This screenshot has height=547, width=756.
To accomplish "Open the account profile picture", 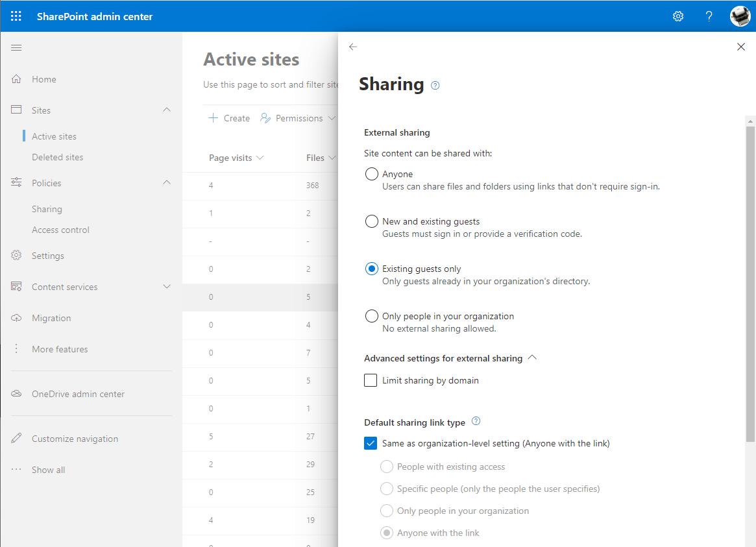I will [x=740, y=16].
